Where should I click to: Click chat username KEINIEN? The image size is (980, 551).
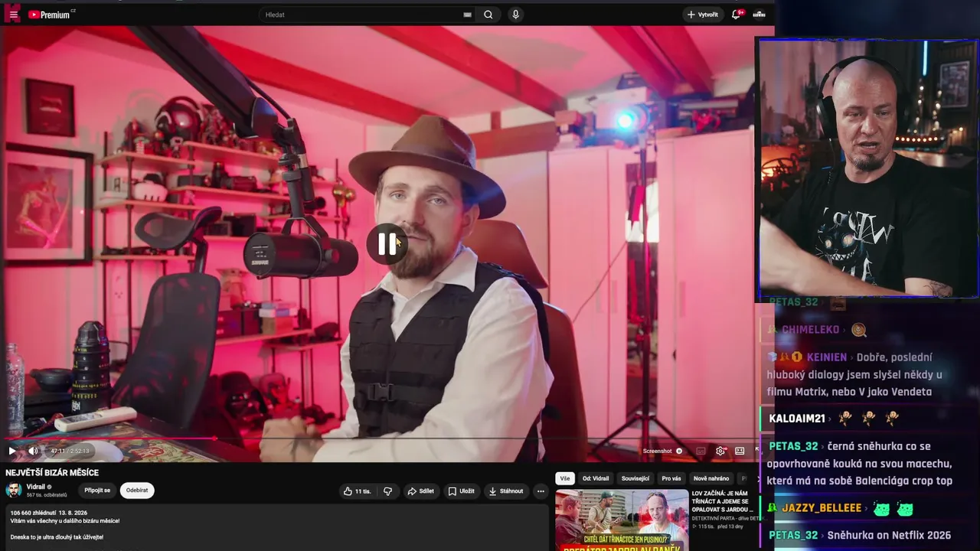click(x=827, y=357)
